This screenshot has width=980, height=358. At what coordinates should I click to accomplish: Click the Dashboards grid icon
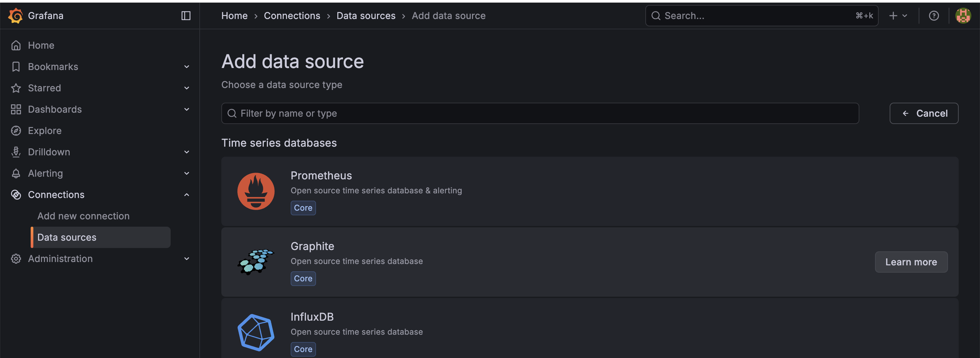[x=16, y=109]
